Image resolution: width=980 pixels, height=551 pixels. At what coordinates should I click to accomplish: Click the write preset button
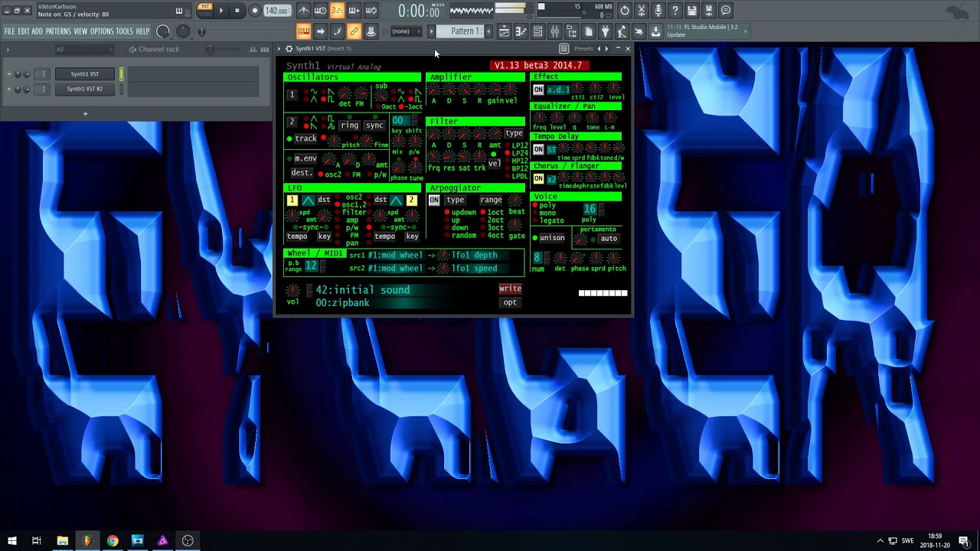coord(510,289)
